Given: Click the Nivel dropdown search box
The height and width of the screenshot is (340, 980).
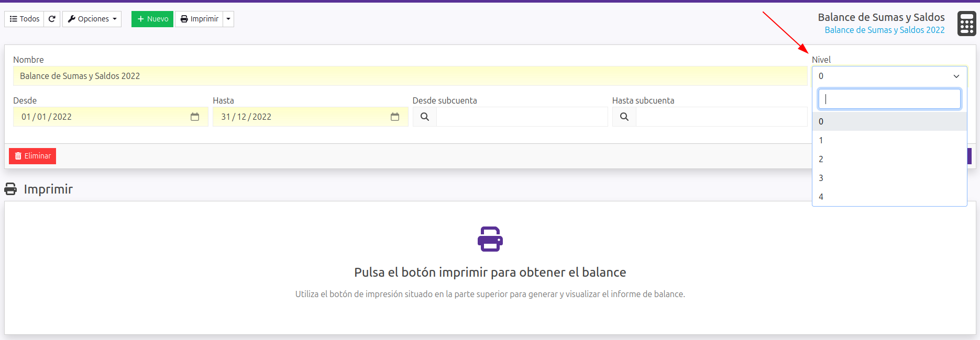Looking at the screenshot, I should point(889,99).
